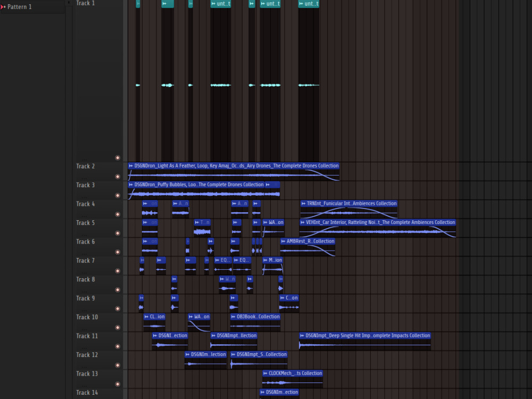Image resolution: width=532 pixels, height=399 pixels.
Task: Select the Track 12 header label
Action: [87, 355]
